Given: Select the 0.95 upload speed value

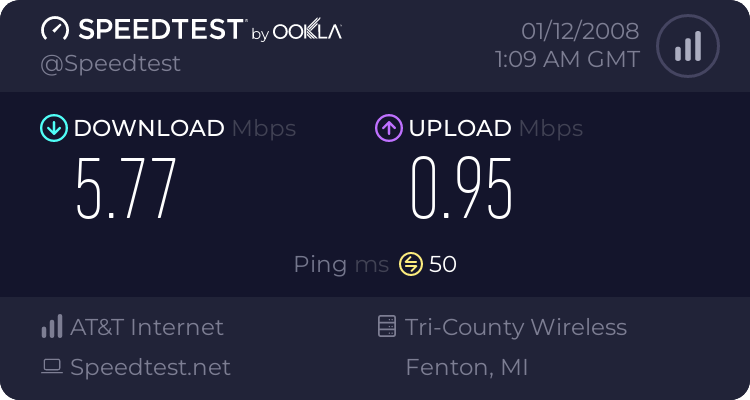Looking at the screenshot, I should (x=462, y=189).
